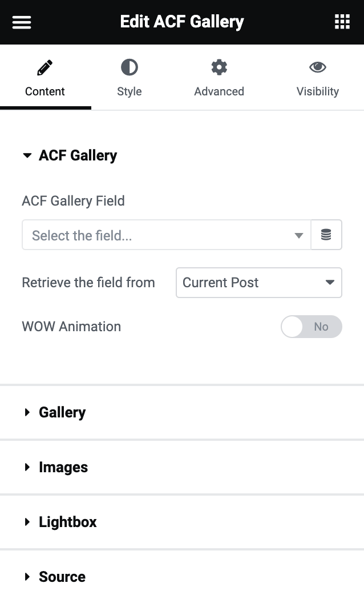Screen dimensions: 364x603
Task: Click the dynamic tags database icon
Action: click(x=326, y=235)
